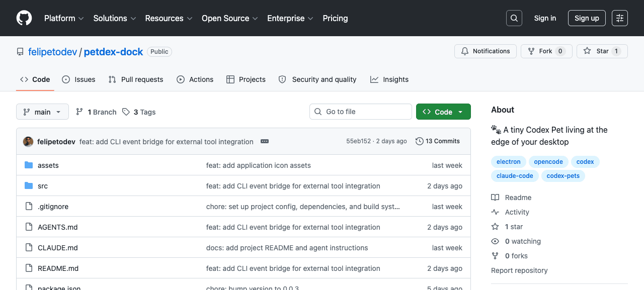644x290 pixels.
Task: Click the README.md file icon
Action: pos(29,268)
